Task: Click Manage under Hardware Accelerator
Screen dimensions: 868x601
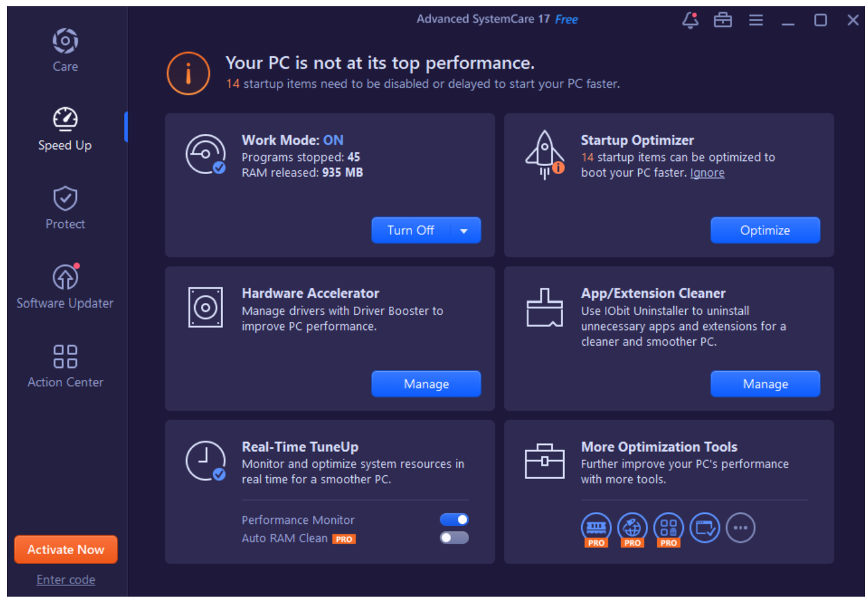Action: tap(426, 384)
